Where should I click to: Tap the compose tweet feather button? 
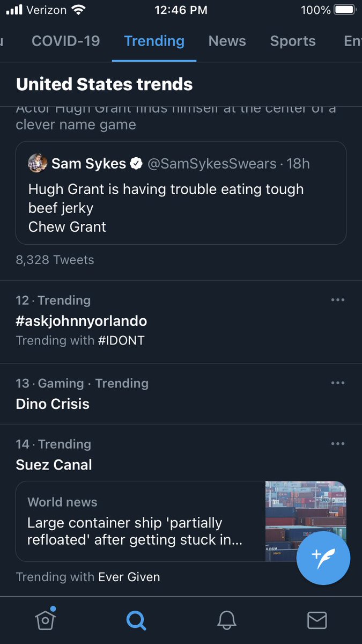coord(323,558)
